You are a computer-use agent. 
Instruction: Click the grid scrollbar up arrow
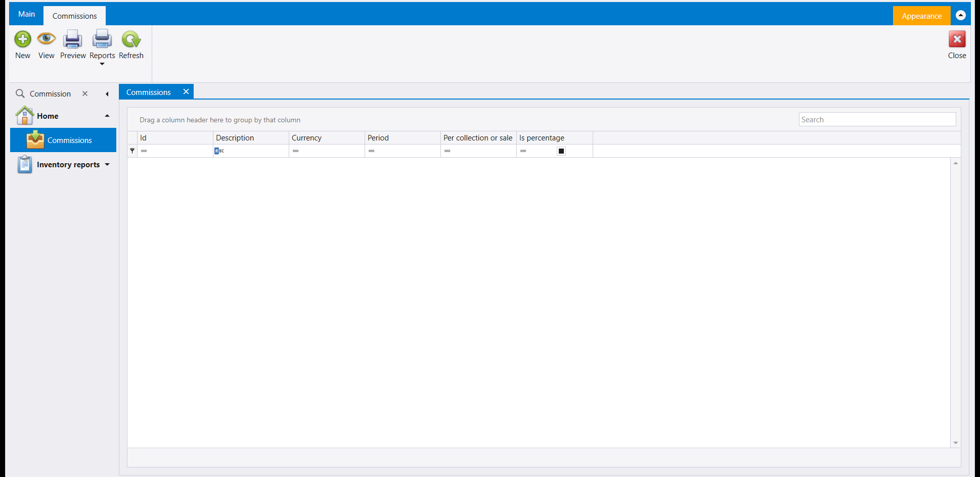coord(956,163)
